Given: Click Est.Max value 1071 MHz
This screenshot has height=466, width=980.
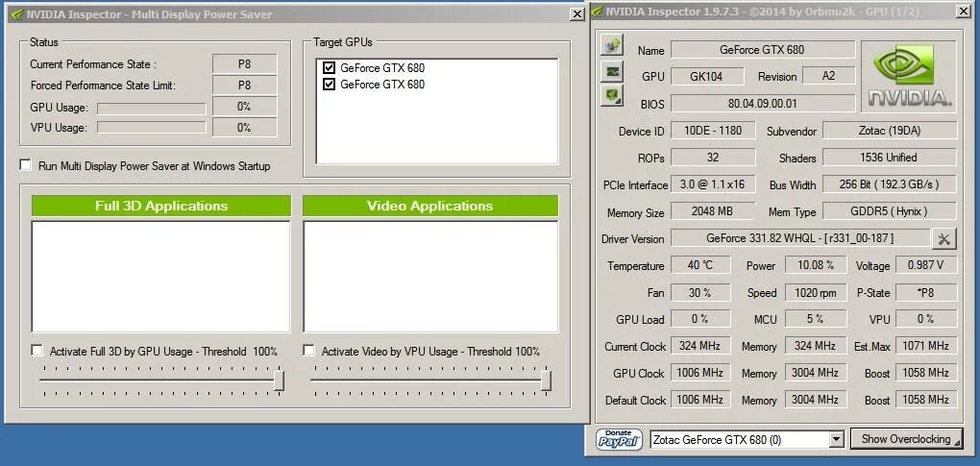Looking at the screenshot, I should [x=926, y=346].
